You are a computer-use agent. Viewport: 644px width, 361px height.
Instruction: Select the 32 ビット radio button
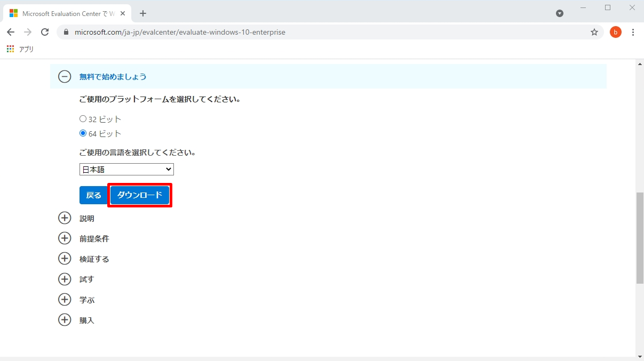83,119
